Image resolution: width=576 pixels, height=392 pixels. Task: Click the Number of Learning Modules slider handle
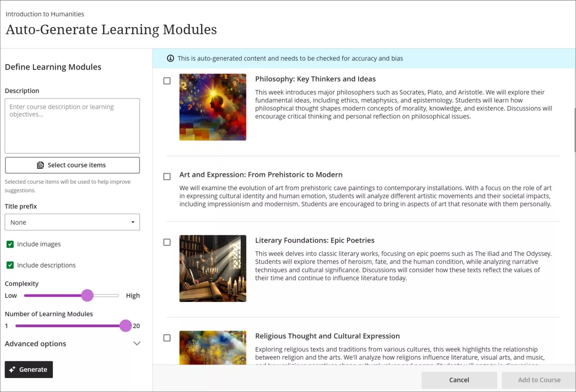pos(126,325)
